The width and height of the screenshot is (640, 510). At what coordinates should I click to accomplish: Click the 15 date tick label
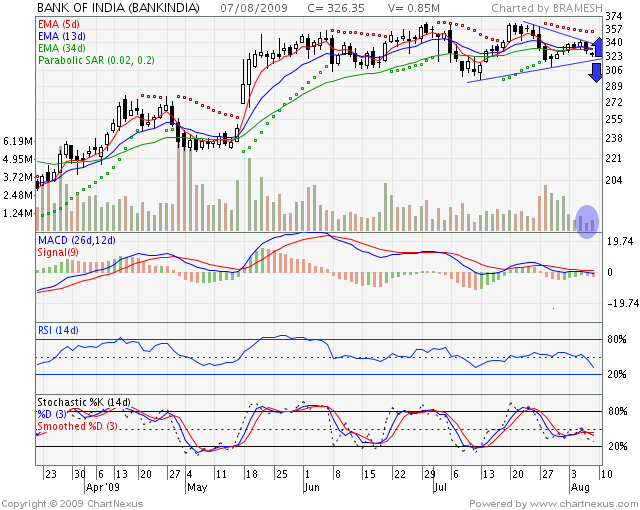tap(369, 474)
